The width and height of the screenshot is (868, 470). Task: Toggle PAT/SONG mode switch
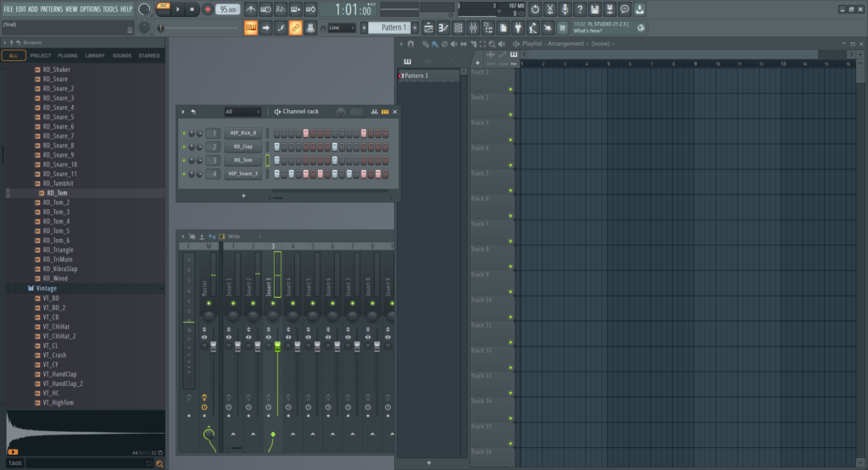[164, 8]
